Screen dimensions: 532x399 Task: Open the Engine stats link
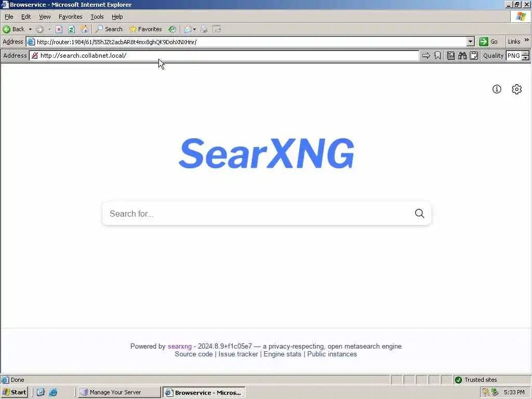point(282,354)
